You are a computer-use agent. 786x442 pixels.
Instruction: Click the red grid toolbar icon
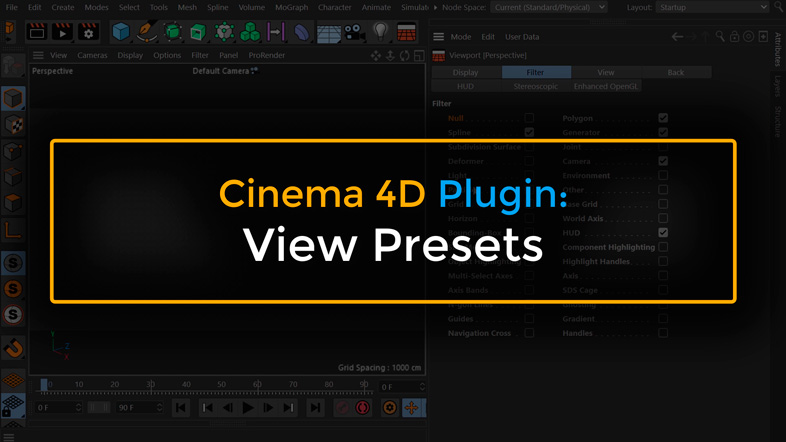[406, 33]
